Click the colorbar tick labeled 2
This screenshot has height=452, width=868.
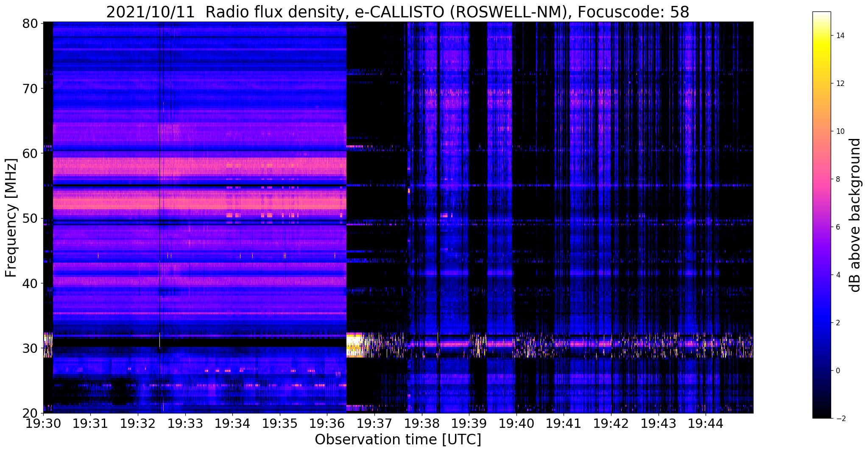pos(837,323)
